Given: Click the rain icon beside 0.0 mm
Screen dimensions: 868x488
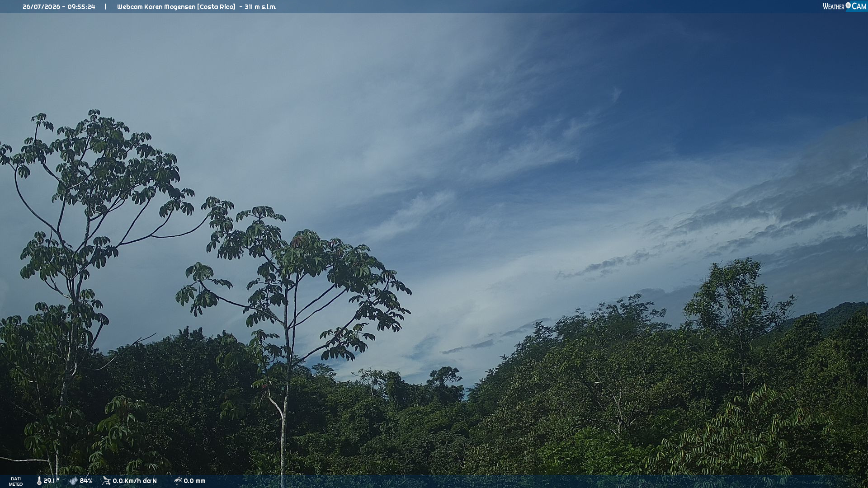Looking at the screenshot, I should pos(178,481).
